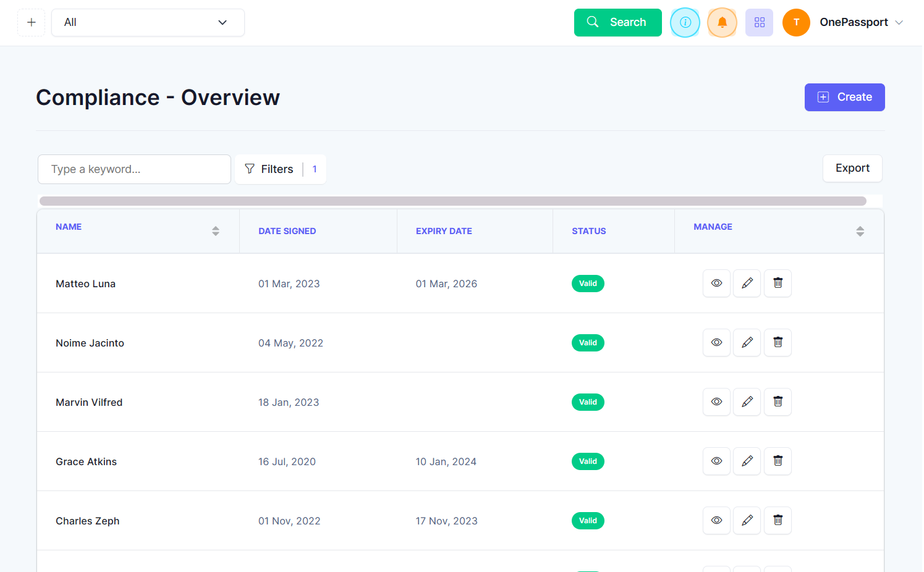View Noime Jacinto's record with eye icon
Viewport: 924px width, 572px height.
click(716, 343)
